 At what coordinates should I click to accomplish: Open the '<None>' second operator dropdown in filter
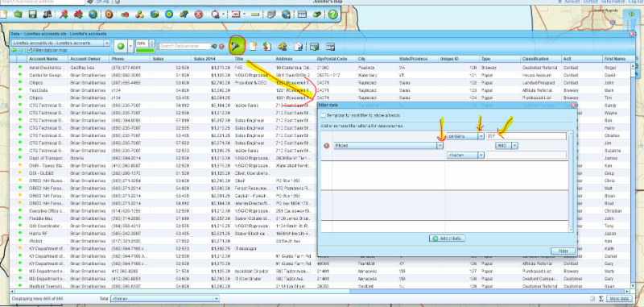481,155
